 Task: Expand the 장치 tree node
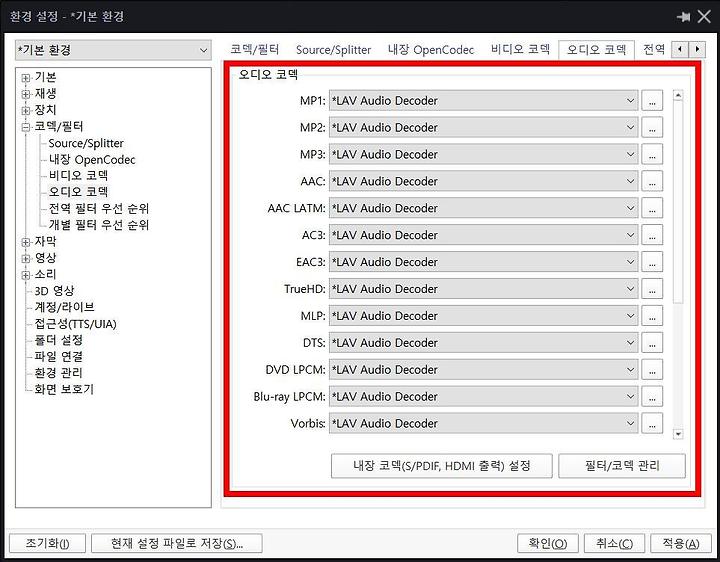(26, 111)
